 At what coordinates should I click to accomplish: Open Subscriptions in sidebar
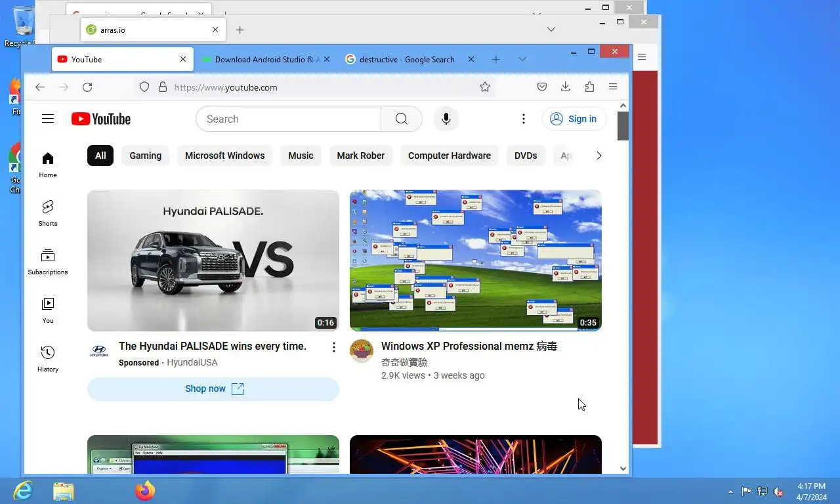coord(48,262)
